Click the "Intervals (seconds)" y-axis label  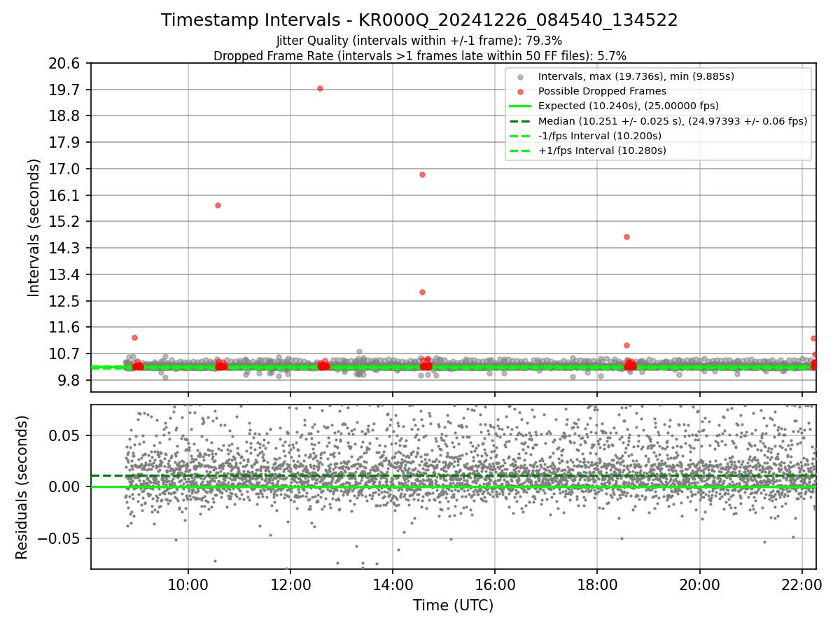[33, 227]
